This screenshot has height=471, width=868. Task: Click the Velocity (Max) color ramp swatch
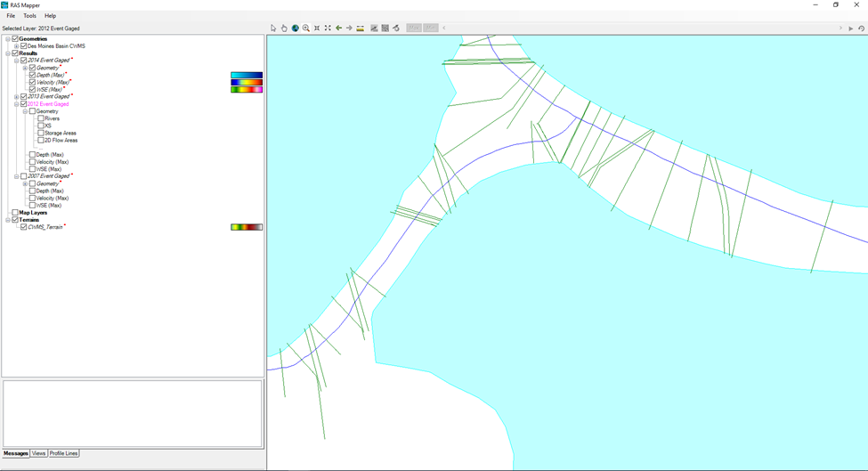[x=247, y=82]
